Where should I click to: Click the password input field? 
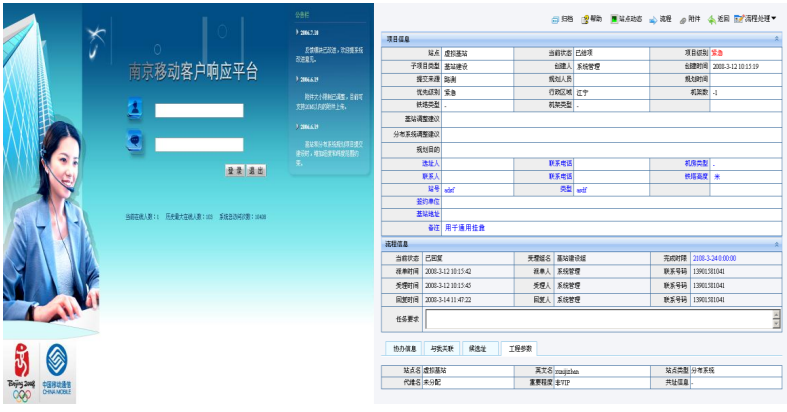(x=199, y=145)
